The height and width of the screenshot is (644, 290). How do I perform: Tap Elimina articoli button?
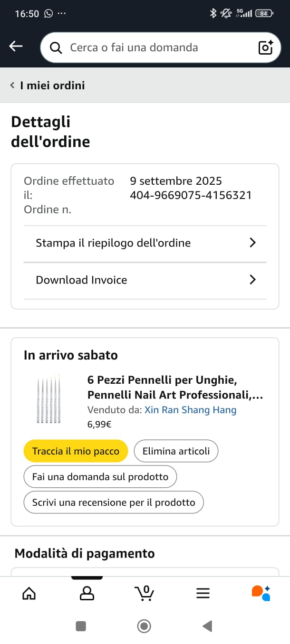coord(176,451)
